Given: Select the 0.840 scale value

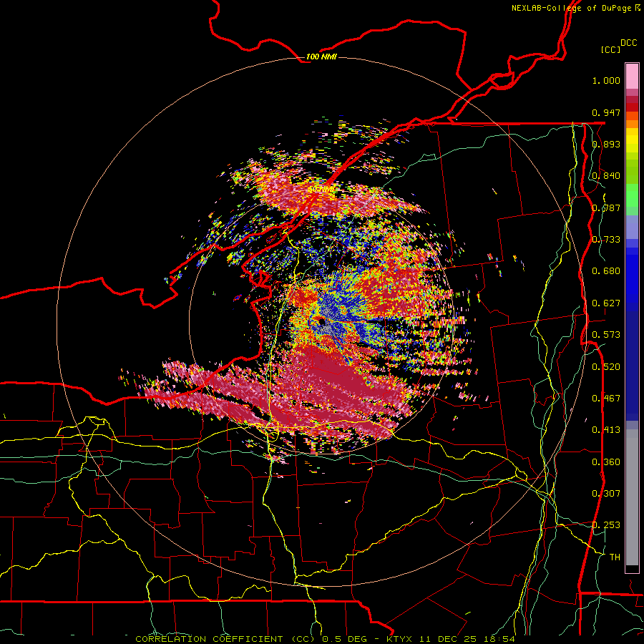Looking at the screenshot, I should (606, 176).
